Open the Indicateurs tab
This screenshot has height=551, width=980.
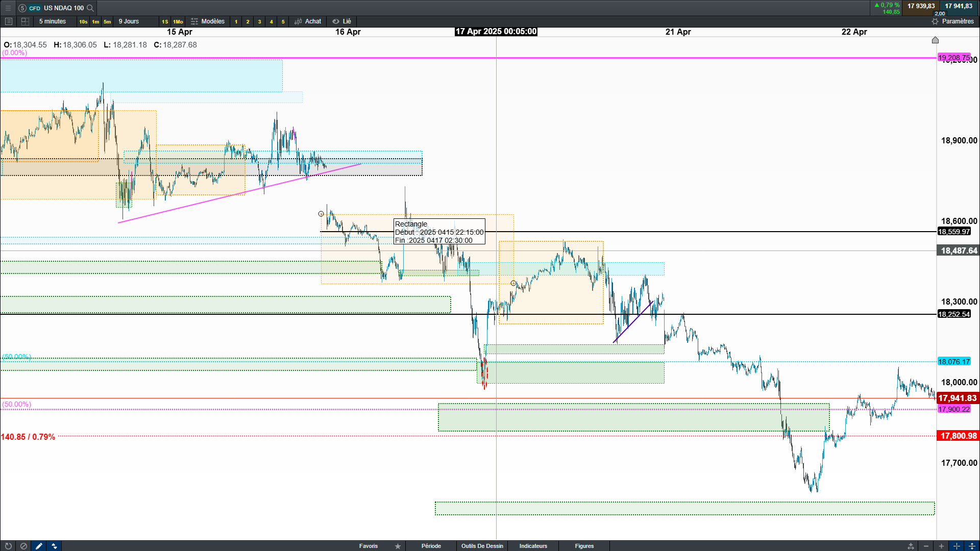click(533, 546)
